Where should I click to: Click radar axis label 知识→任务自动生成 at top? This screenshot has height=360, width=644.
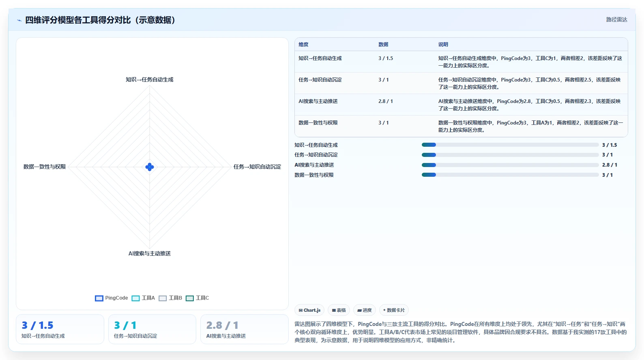pos(150,80)
